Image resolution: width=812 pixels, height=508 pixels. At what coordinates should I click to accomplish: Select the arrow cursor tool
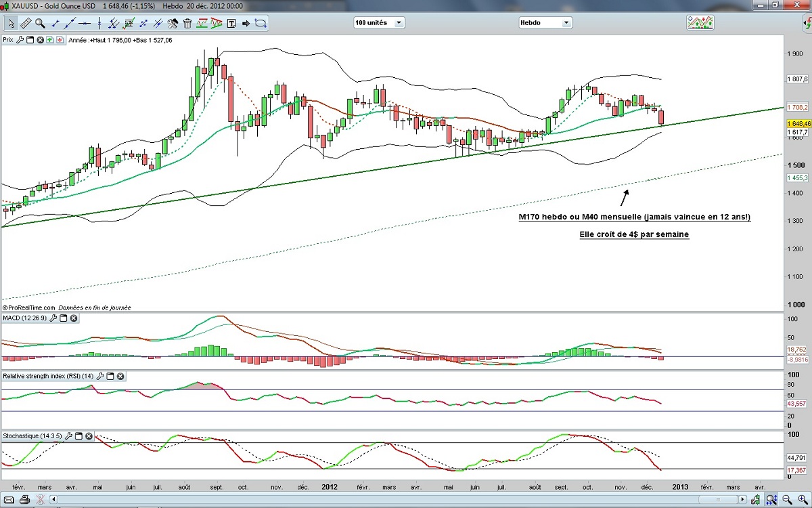pos(11,23)
